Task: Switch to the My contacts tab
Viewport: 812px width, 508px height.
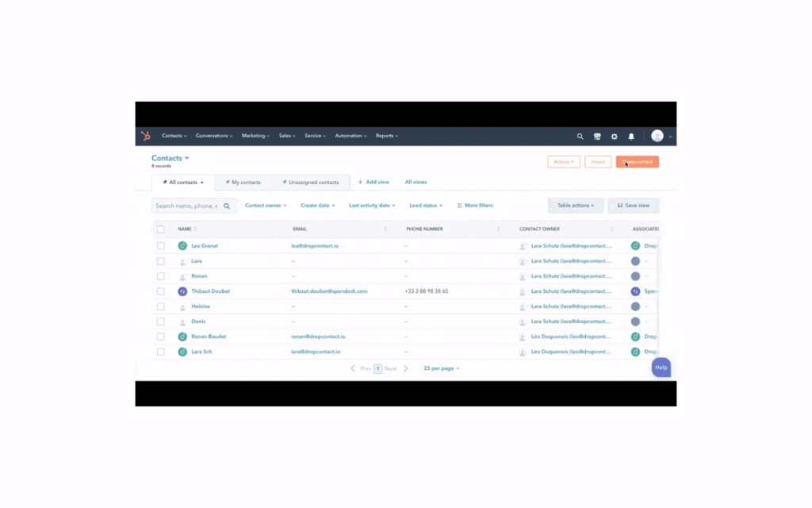Action: (243, 183)
